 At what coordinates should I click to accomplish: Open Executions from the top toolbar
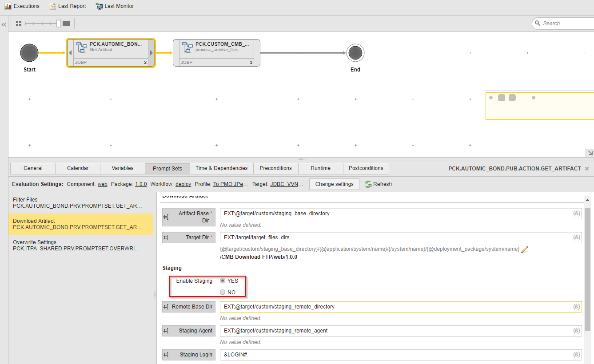(22, 6)
